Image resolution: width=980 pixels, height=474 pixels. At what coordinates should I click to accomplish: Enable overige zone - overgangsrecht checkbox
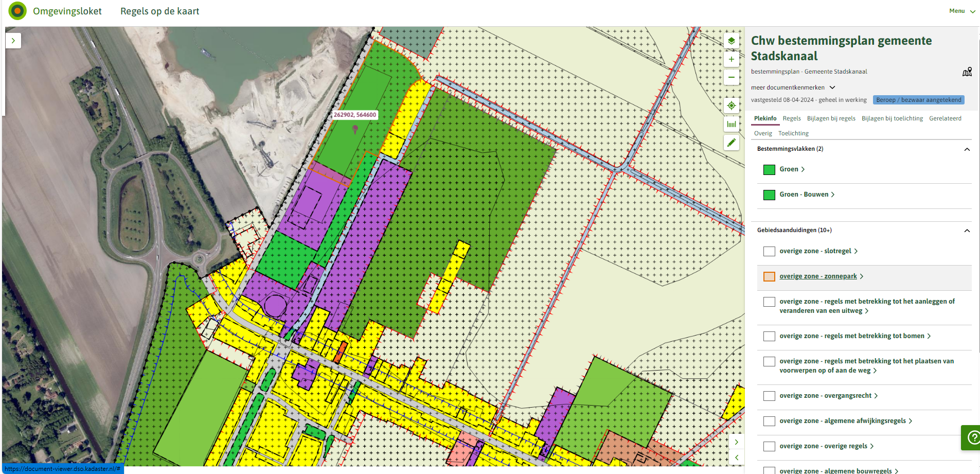pyautogui.click(x=769, y=396)
